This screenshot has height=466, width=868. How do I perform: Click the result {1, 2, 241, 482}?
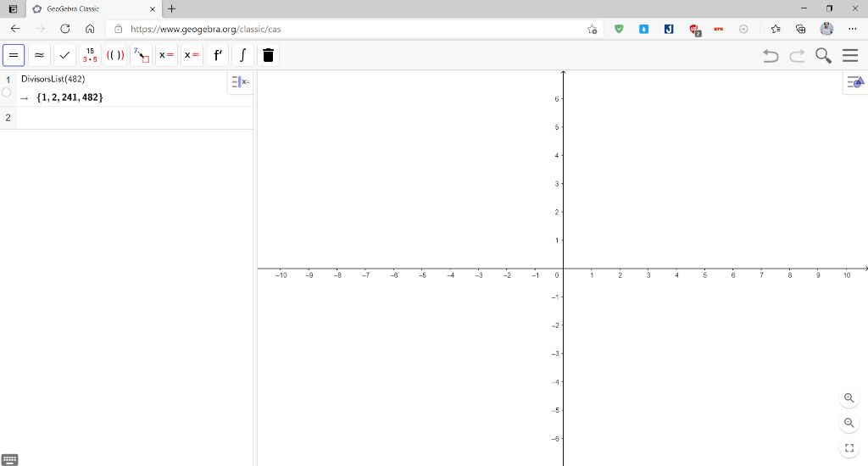tap(70, 97)
